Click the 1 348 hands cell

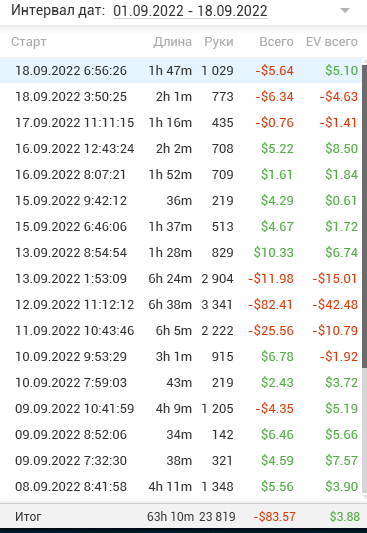coord(217,486)
